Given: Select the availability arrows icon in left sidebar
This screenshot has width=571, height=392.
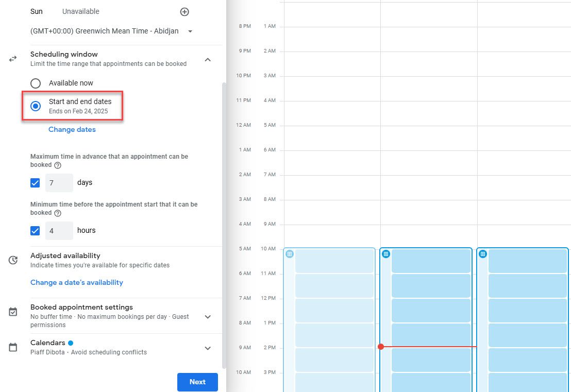Looking at the screenshot, I should point(12,59).
